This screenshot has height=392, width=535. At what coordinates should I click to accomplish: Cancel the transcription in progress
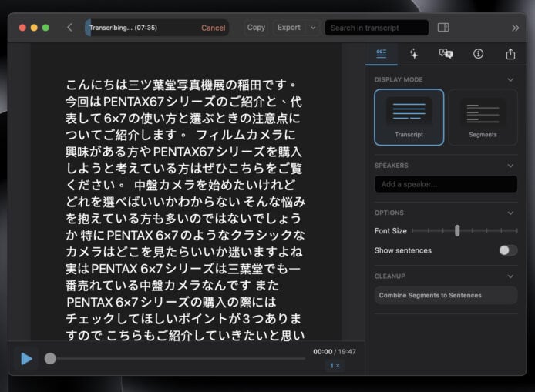[213, 28]
